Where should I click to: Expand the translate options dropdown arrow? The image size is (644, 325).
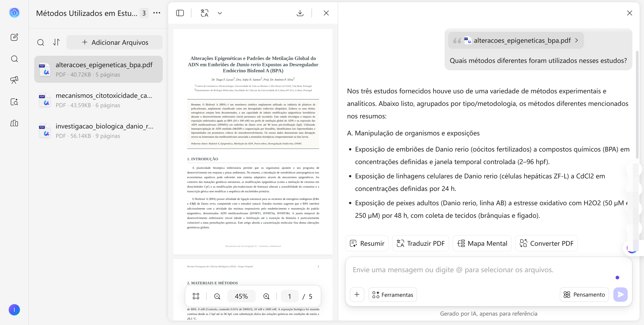220,13
